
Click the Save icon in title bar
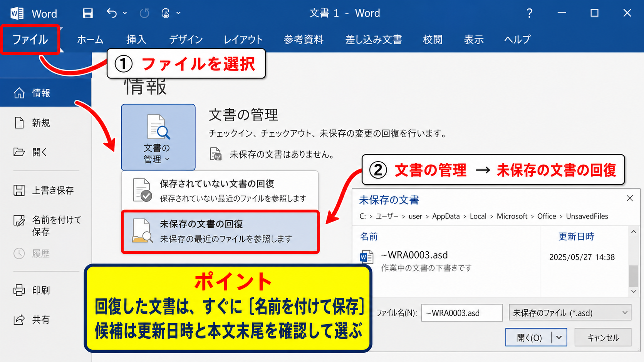pyautogui.click(x=88, y=13)
